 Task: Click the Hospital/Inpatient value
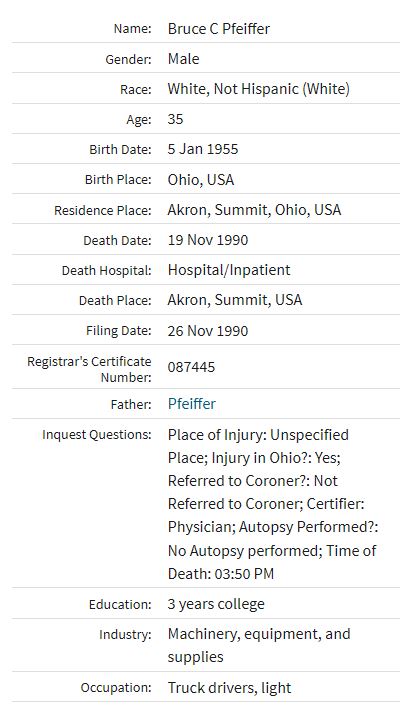coord(229,270)
